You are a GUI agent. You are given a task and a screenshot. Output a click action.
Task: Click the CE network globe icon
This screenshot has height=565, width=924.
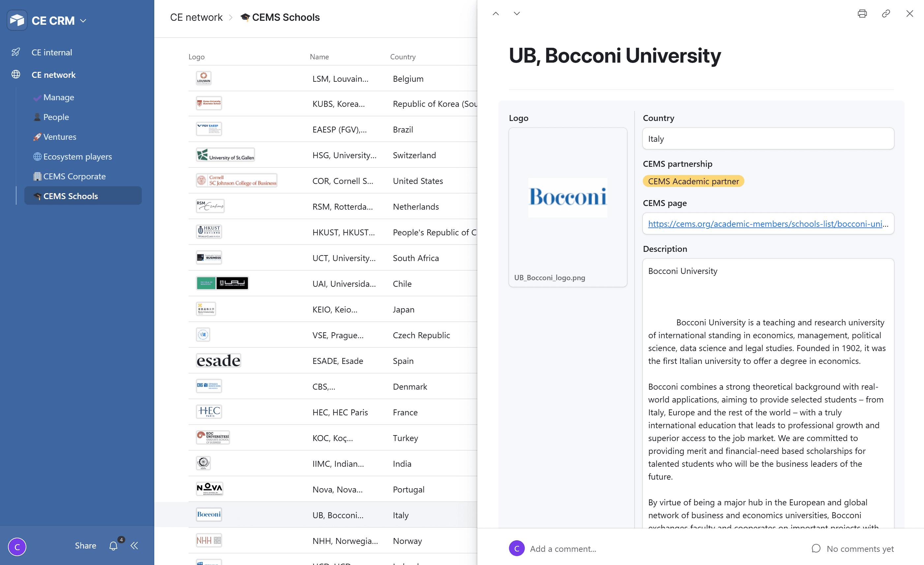16,74
